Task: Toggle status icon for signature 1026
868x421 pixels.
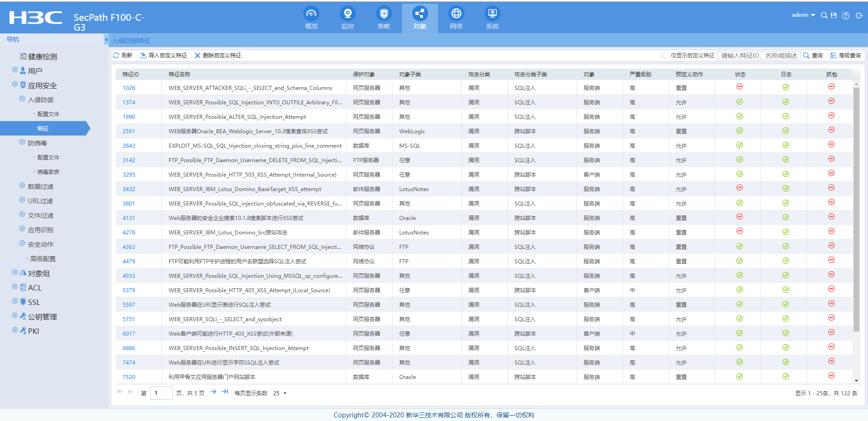Action: pos(740,87)
